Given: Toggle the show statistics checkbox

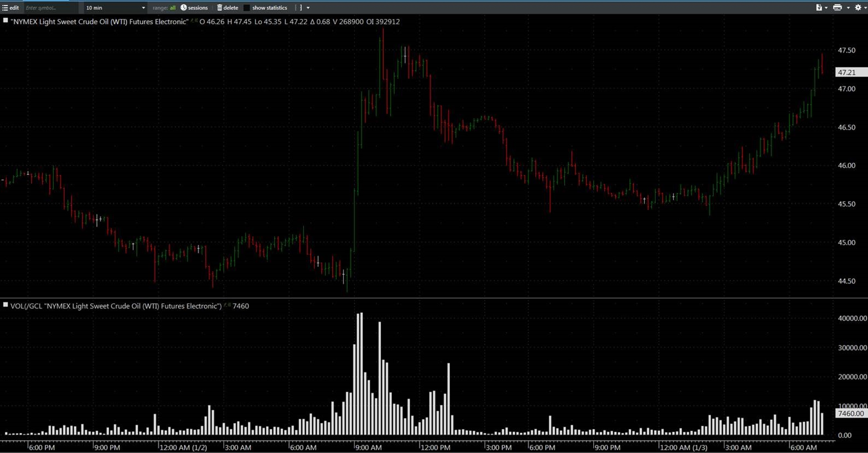Looking at the screenshot, I should [247, 7].
